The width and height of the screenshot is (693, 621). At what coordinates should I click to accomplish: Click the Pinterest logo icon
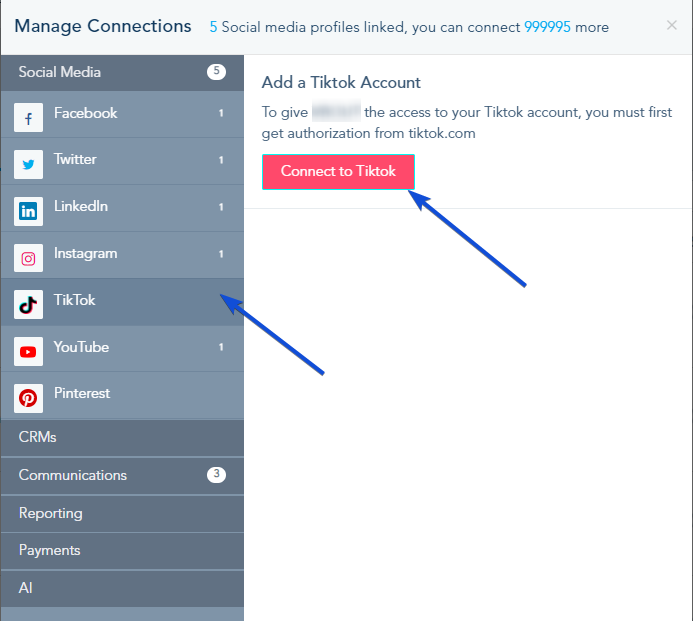(x=28, y=398)
